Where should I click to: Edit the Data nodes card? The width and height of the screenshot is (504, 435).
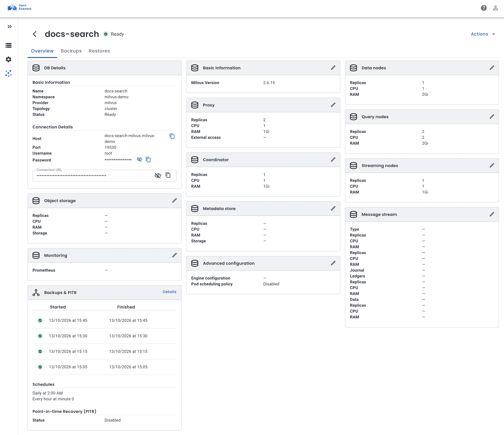tap(492, 68)
